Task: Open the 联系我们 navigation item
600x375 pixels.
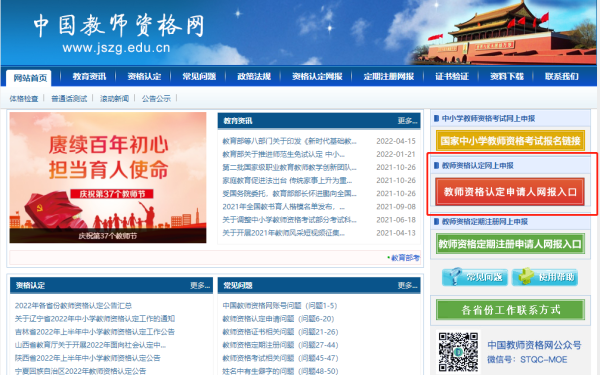Action: click(562, 77)
